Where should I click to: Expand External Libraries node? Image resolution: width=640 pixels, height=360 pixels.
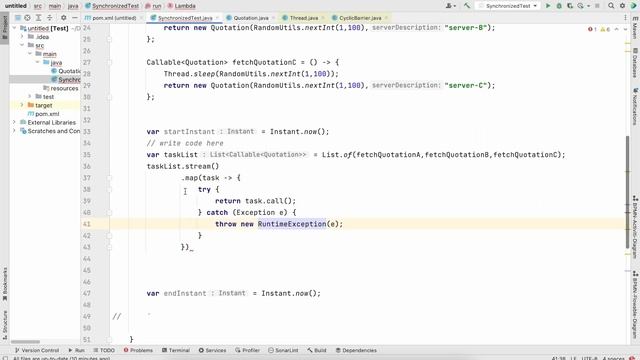(x=15, y=122)
